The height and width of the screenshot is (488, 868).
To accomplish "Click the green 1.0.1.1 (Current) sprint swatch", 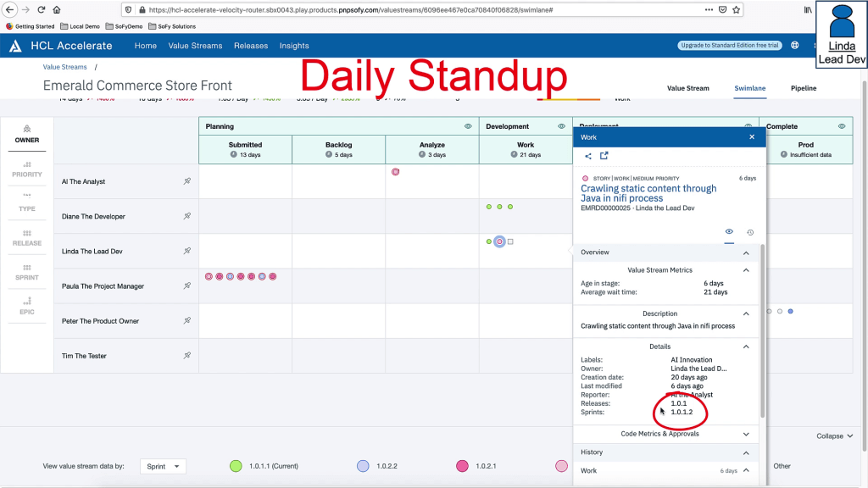I will pos(236,466).
